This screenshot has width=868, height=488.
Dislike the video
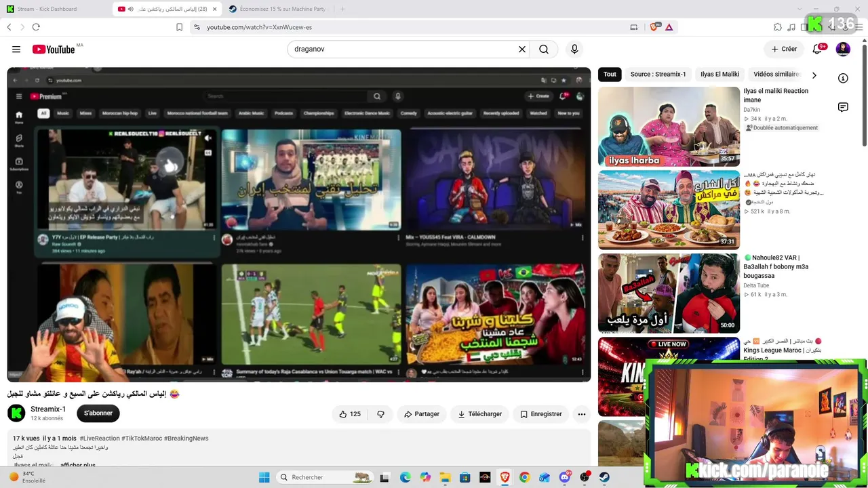pos(380,414)
